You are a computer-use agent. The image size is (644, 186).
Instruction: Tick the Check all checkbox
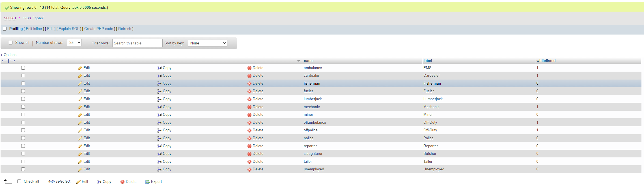pos(19,181)
